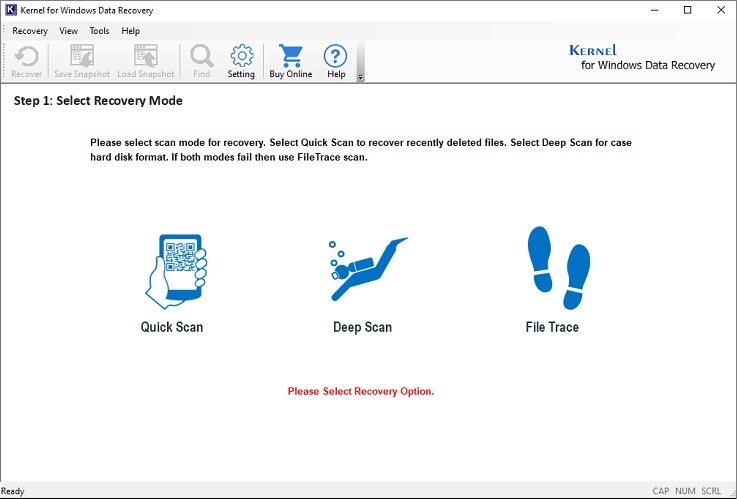Choose the Quick Scan phone icon

coord(176,272)
